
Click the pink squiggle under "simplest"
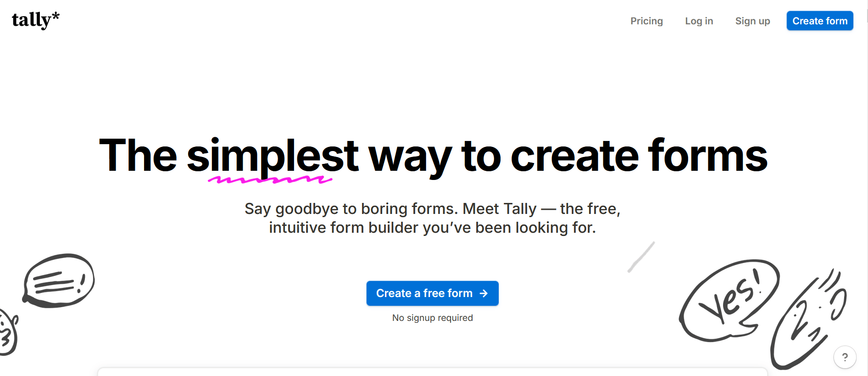pyautogui.click(x=270, y=180)
